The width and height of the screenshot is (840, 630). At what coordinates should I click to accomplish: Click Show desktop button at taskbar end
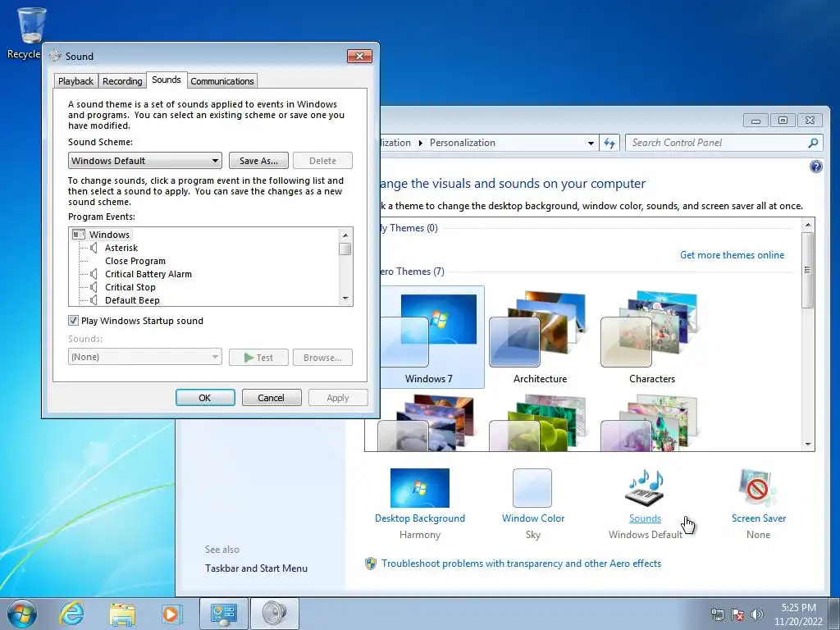pyautogui.click(x=834, y=614)
